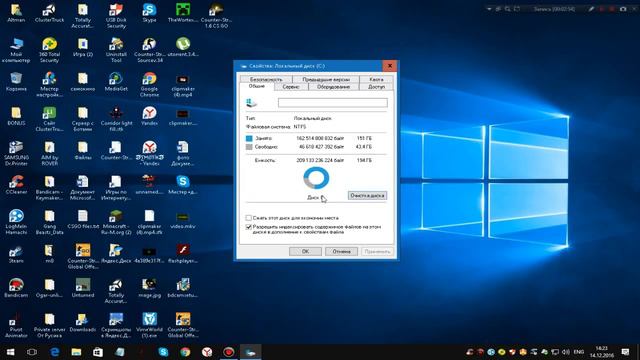Screen dimensions: 640x360
Task: Open the Minecraft Ru-M.org shortcut
Action: [116, 222]
